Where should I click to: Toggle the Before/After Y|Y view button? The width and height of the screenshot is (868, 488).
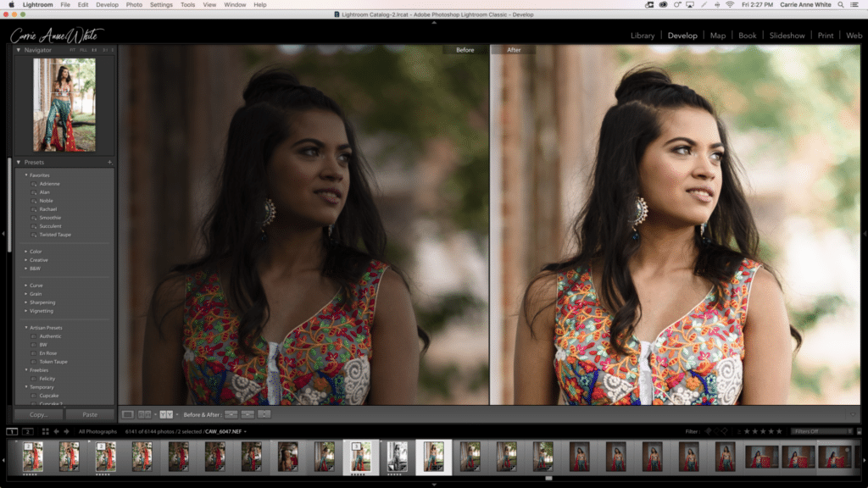pos(166,414)
